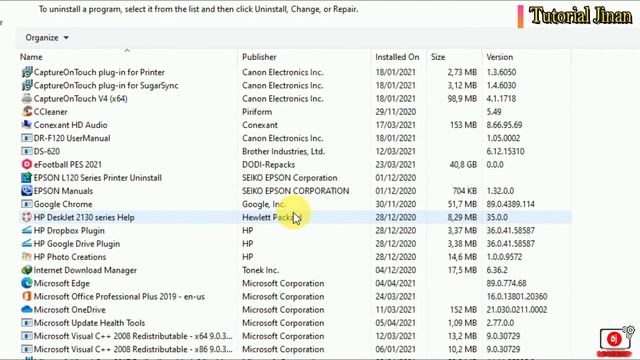
Task: Click 'Tonek Inc.' publisher cell
Action: 260,270
